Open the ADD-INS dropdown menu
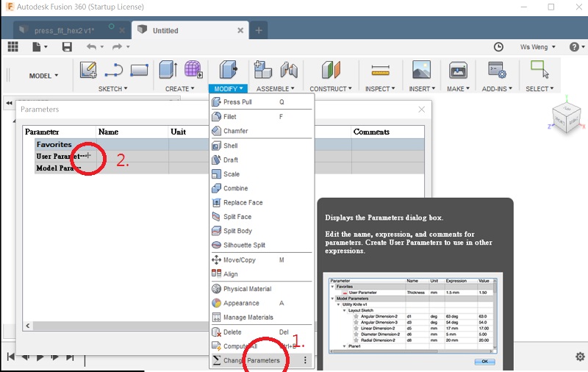This screenshot has width=588, height=372. click(497, 89)
